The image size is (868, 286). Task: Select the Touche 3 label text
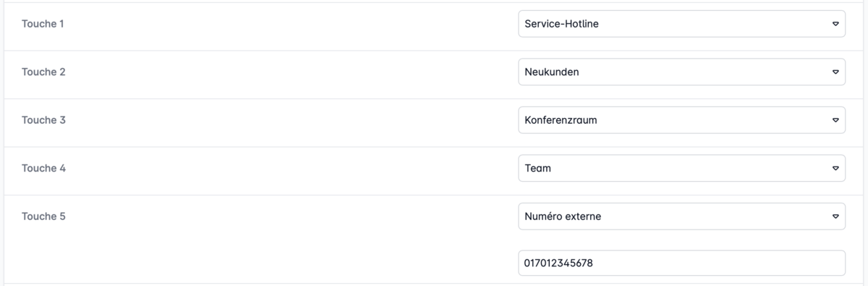pyautogui.click(x=43, y=120)
